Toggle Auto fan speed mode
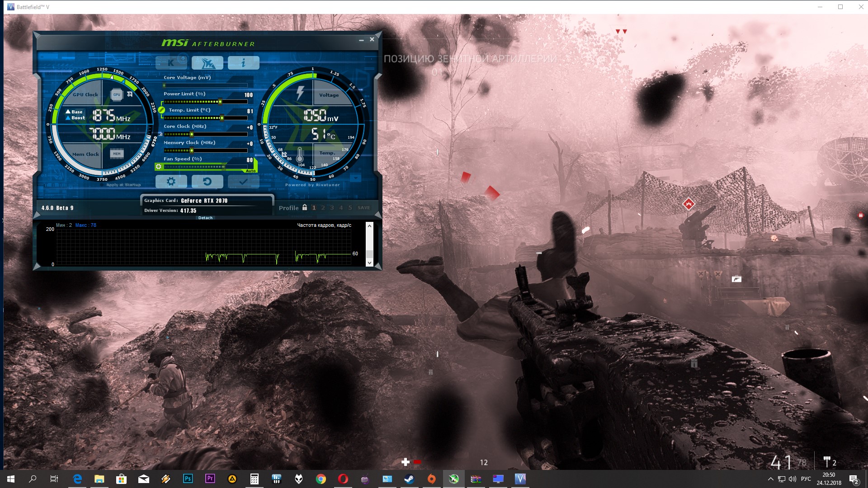The image size is (868, 488). point(250,171)
